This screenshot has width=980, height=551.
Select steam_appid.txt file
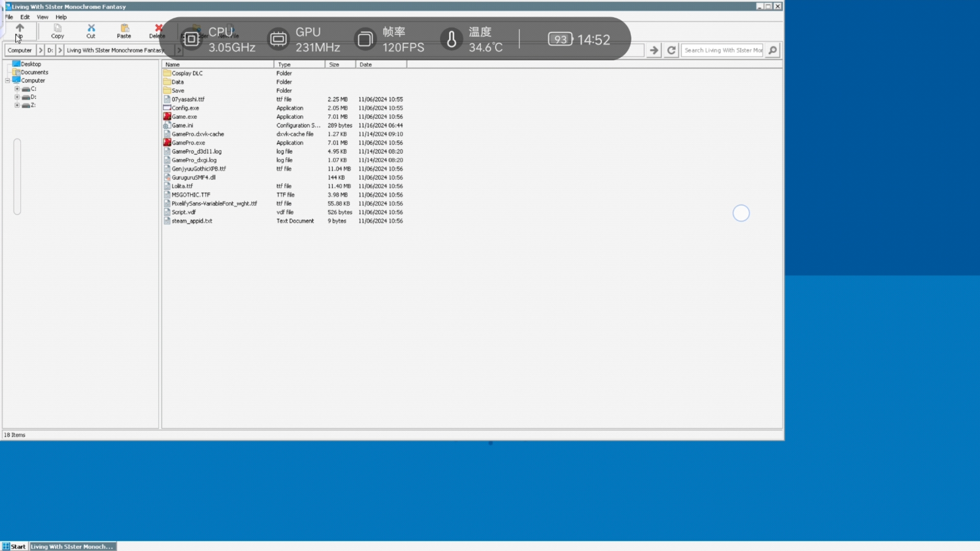pyautogui.click(x=192, y=220)
